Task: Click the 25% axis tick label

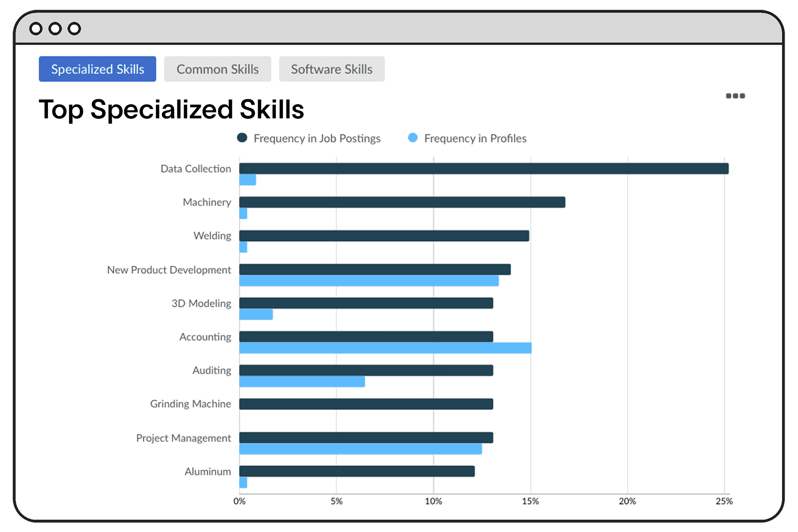Action: tap(724, 501)
